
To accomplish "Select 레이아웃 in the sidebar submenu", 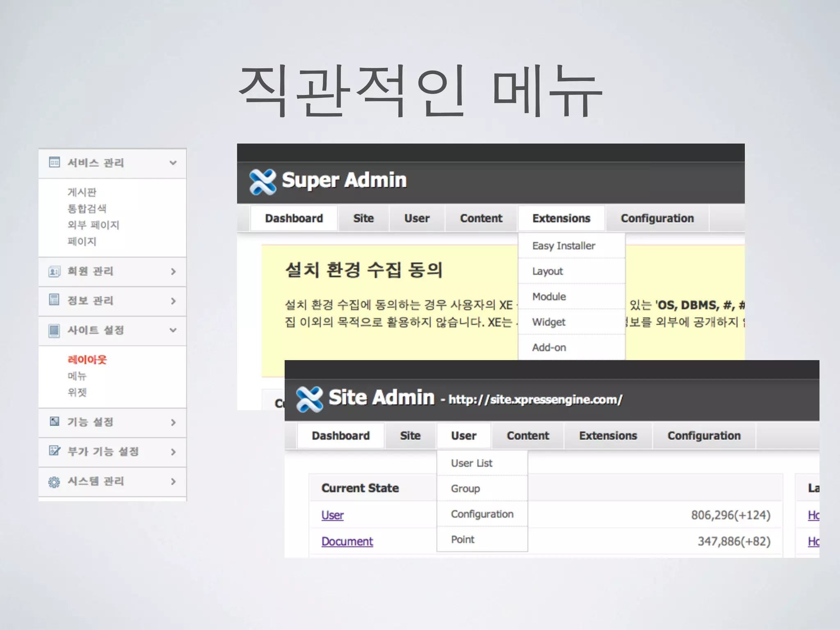I will pyautogui.click(x=87, y=360).
